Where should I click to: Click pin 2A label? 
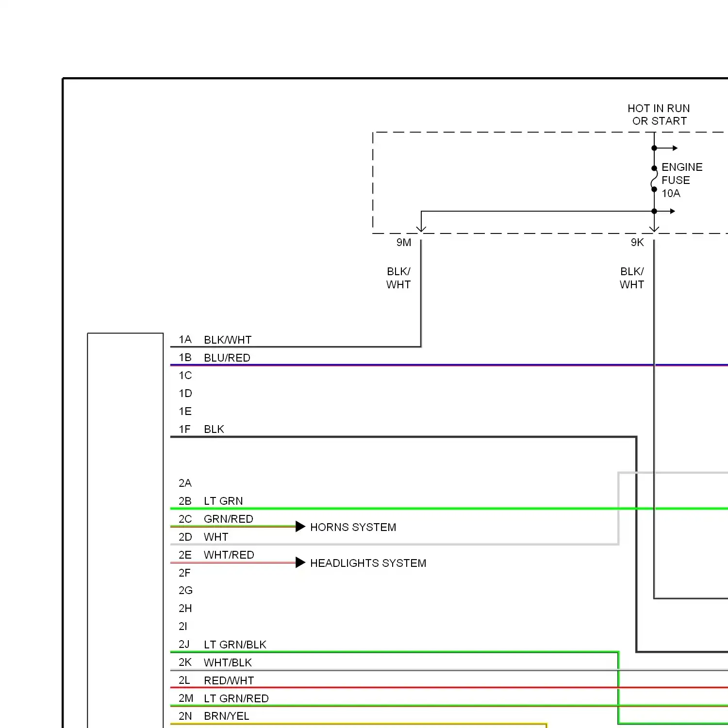point(185,483)
